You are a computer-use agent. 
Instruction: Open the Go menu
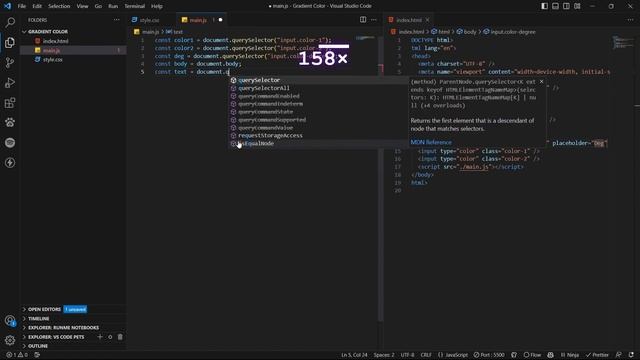pyautogui.click(x=98, y=6)
